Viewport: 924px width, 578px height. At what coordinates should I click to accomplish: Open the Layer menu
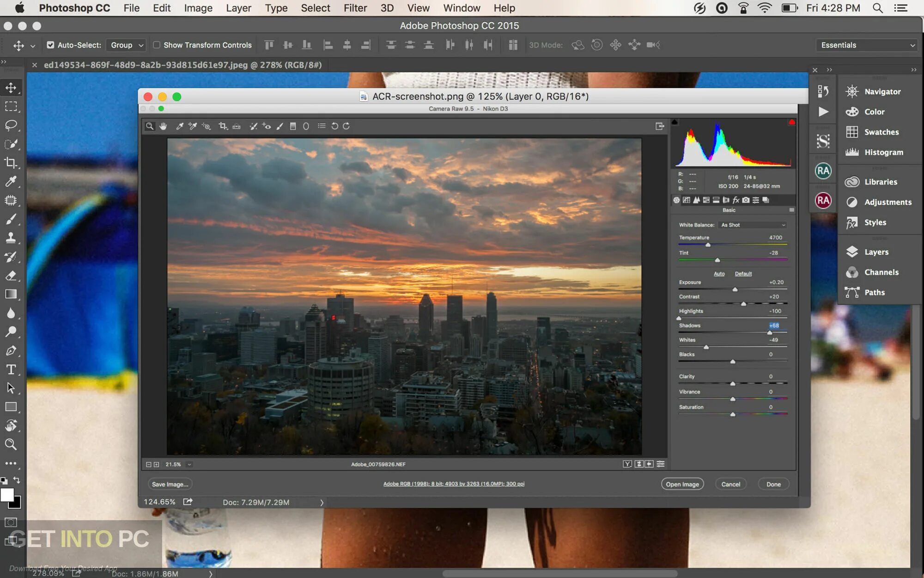point(238,8)
